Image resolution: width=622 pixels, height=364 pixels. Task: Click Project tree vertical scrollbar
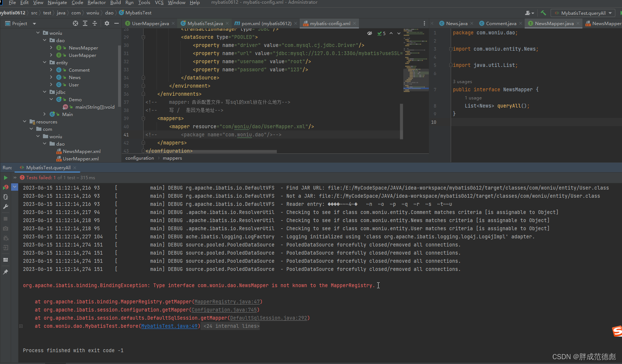tap(119, 76)
